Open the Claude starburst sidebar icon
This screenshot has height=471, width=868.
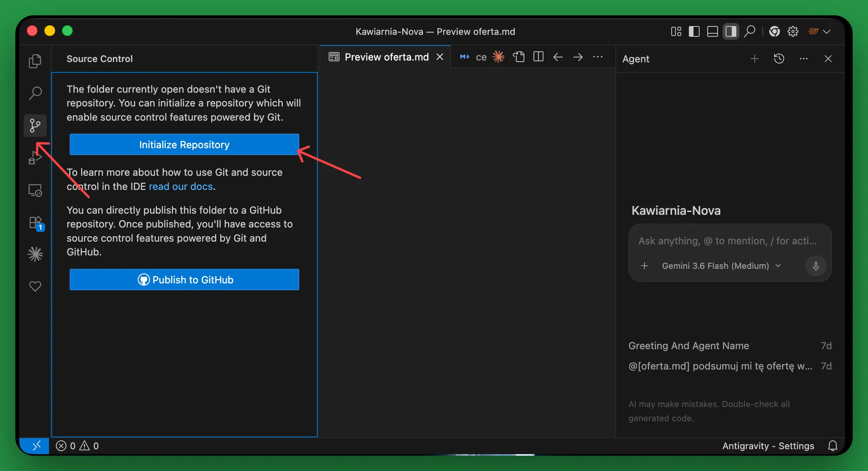coord(35,254)
